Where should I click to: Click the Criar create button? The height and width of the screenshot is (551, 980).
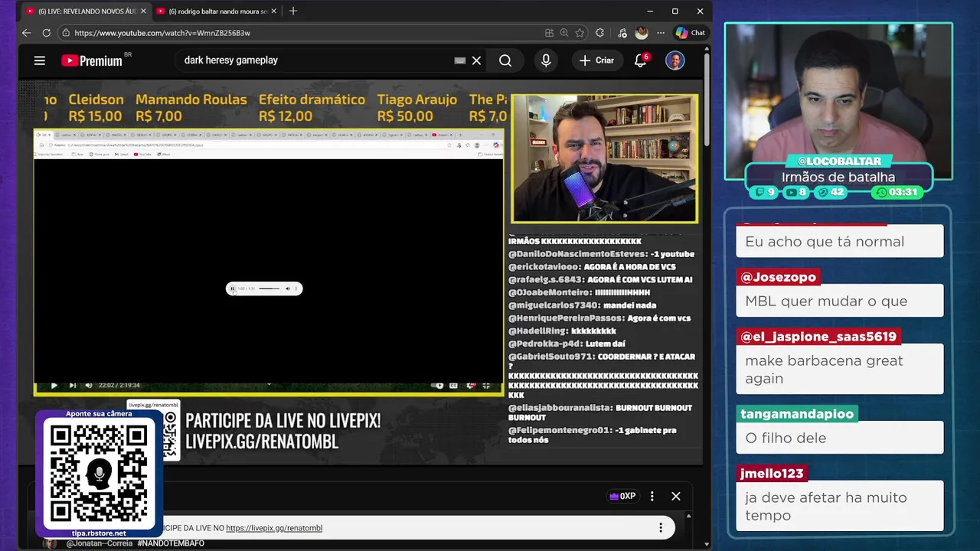tap(597, 60)
